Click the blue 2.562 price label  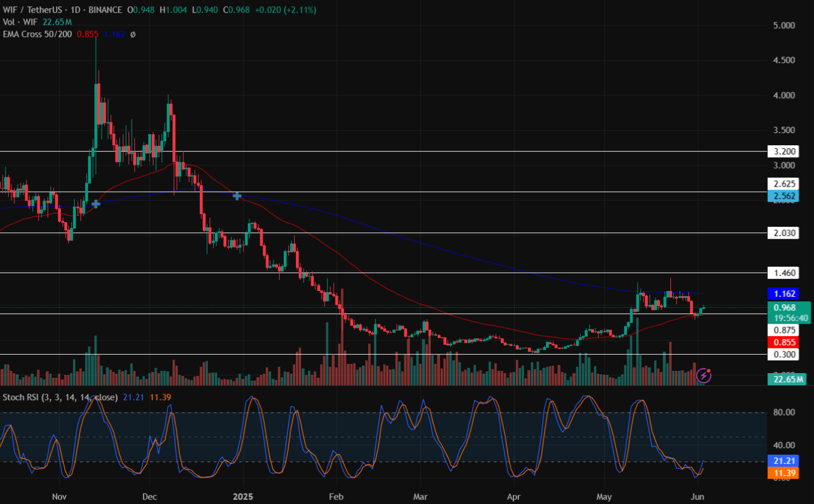pyautogui.click(x=783, y=196)
